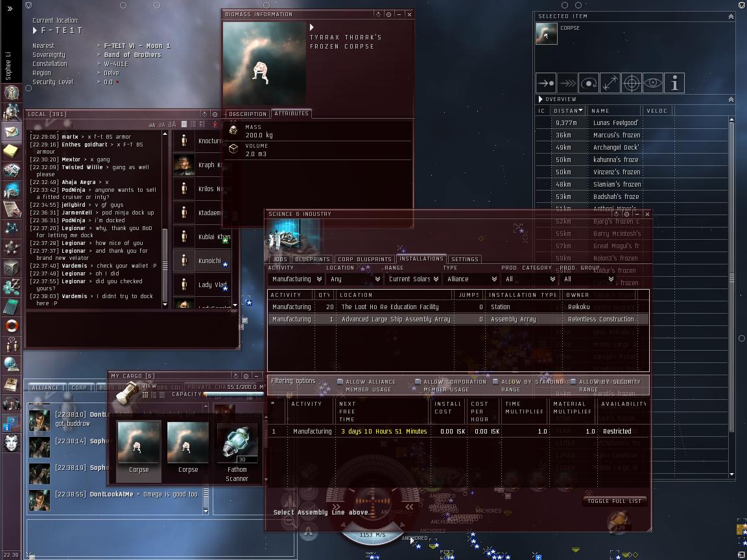747x560 pixels.
Task: Open the Description tab in Biomass Information
Action: pos(247,114)
